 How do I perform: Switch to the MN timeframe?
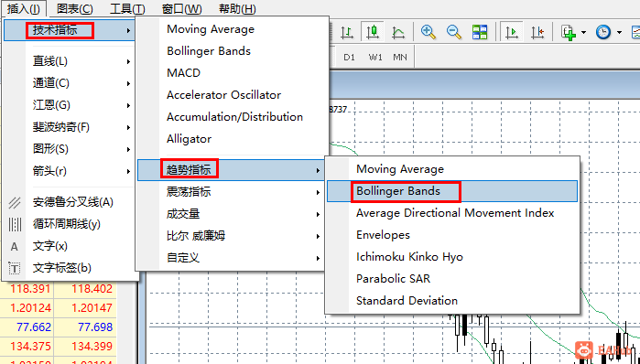coord(400,57)
